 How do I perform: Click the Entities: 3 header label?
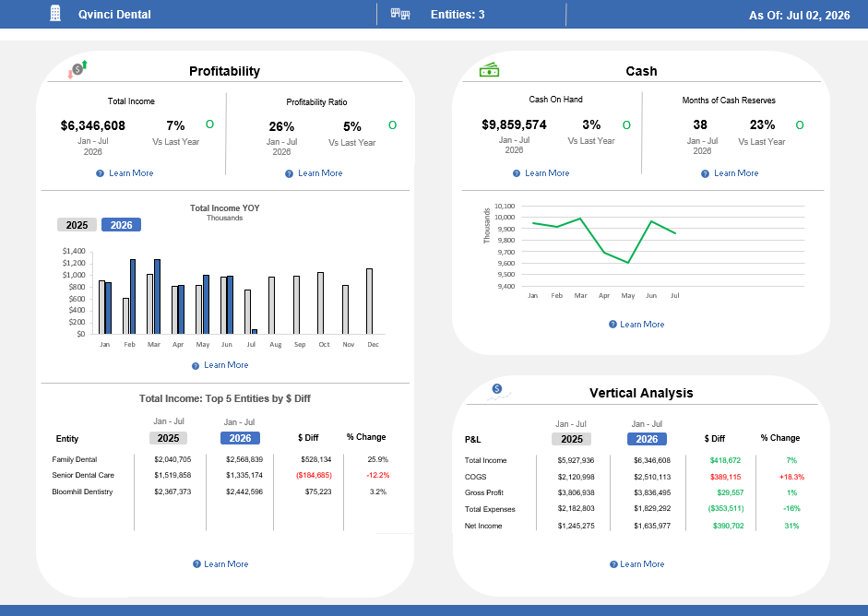[458, 15]
